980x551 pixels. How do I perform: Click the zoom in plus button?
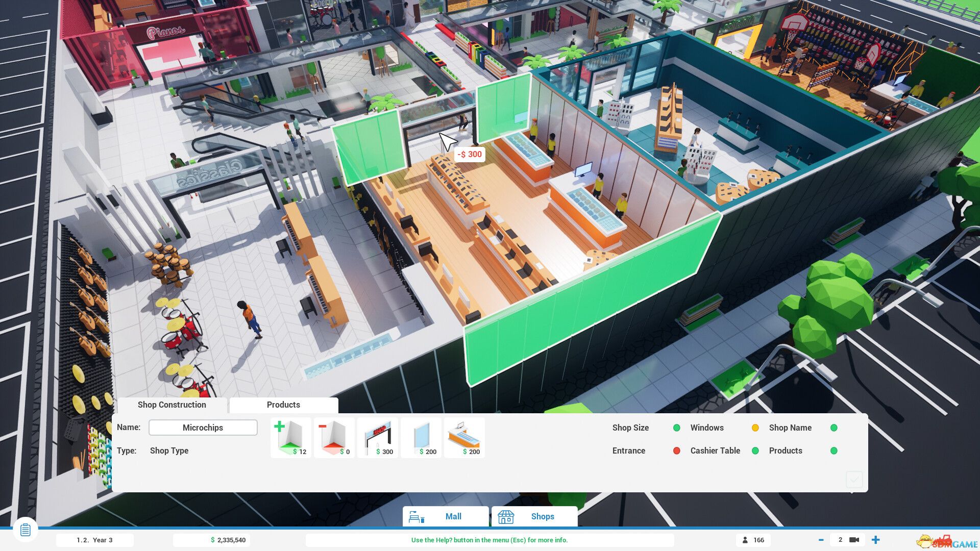(x=878, y=540)
